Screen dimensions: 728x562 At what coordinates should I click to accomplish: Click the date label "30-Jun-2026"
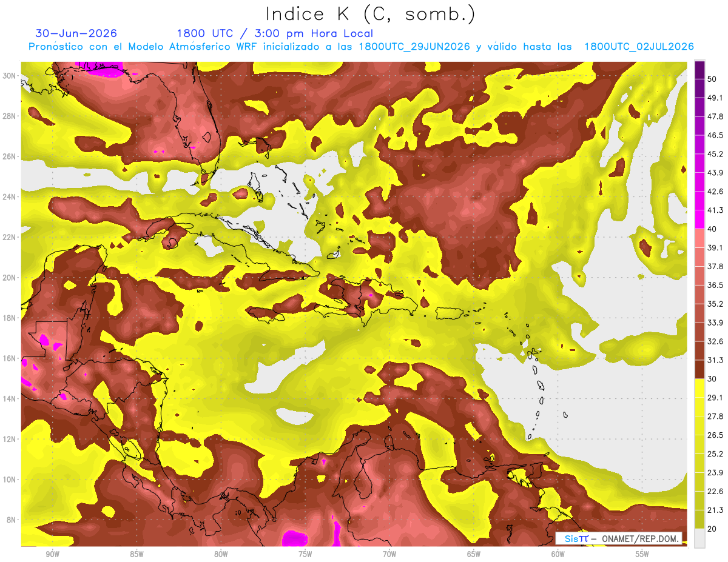(76, 33)
